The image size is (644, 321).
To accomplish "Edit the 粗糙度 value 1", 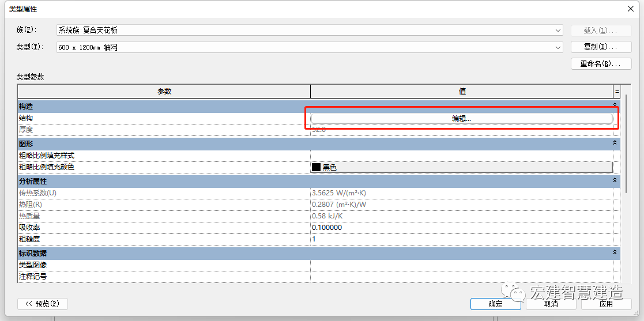I will (462, 239).
